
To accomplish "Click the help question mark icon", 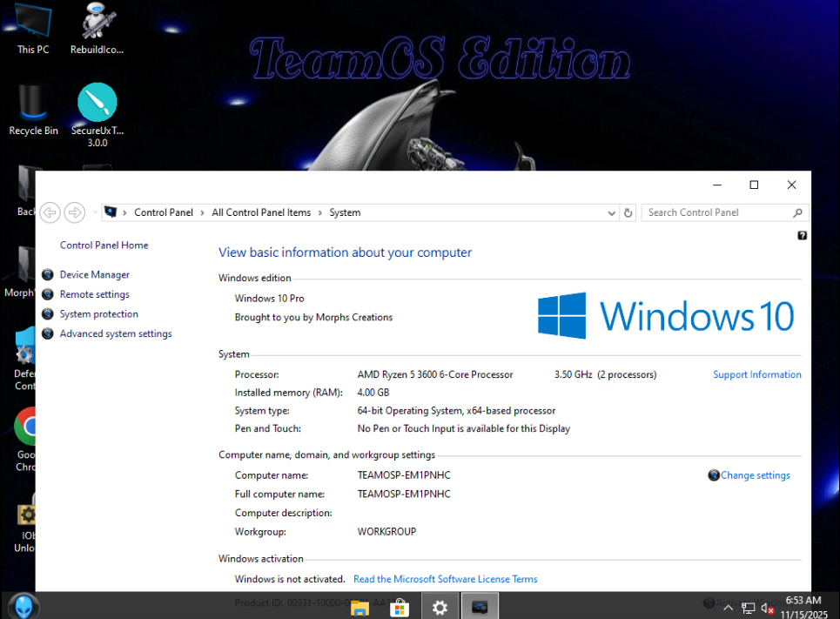I will 802,236.
